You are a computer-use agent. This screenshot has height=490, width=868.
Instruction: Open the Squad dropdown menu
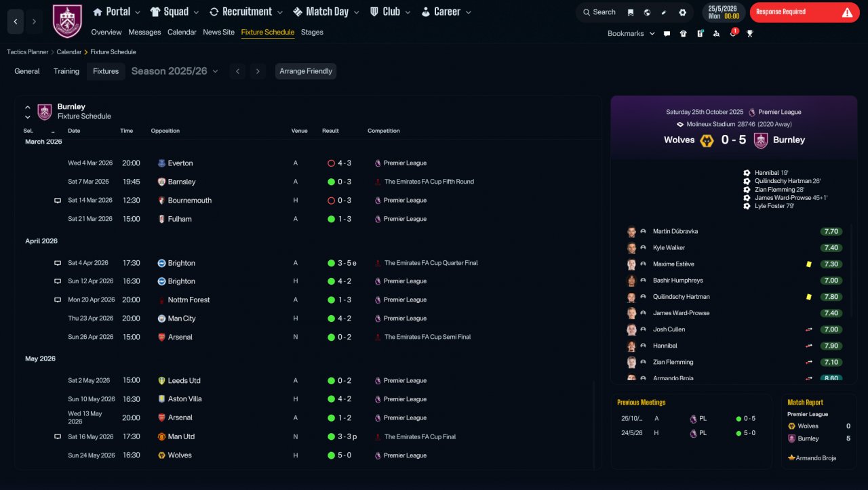pos(174,12)
